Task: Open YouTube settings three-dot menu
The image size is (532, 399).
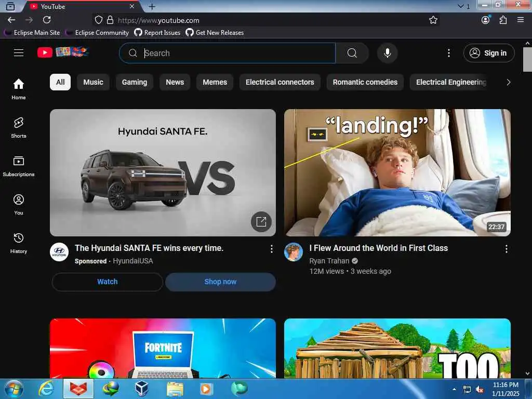Action: point(448,53)
